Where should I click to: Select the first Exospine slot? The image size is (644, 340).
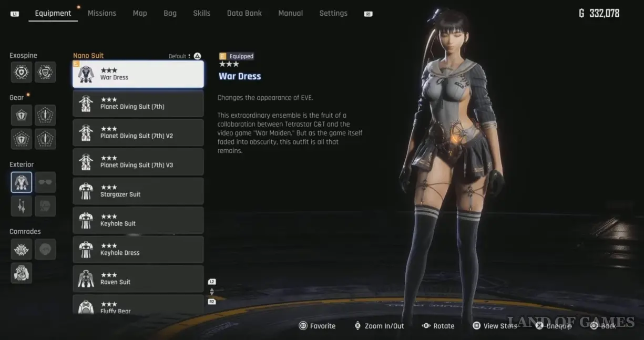click(x=22, y=72)
